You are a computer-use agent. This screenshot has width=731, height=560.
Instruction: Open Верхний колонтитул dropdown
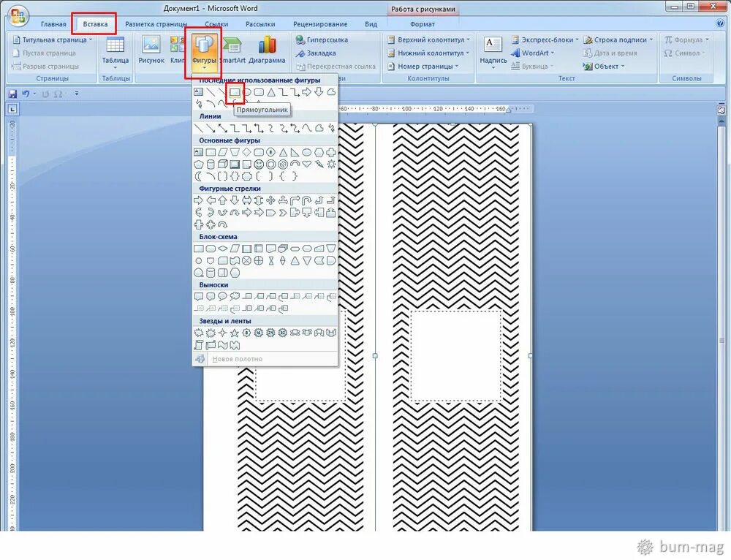tap(429, 39)
